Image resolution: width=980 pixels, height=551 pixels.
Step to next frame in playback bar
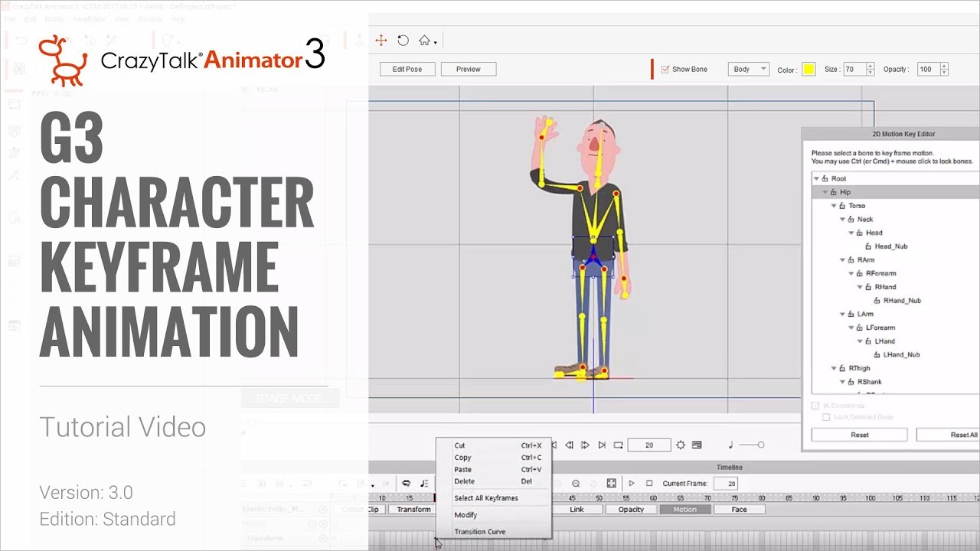tap(585, 445)
